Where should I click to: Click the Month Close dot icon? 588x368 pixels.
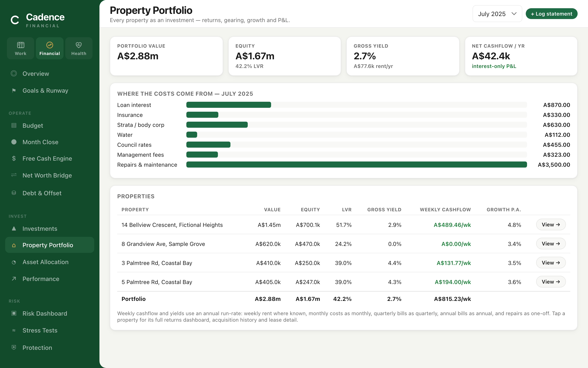pyautogui.click(x=14, y=142)
